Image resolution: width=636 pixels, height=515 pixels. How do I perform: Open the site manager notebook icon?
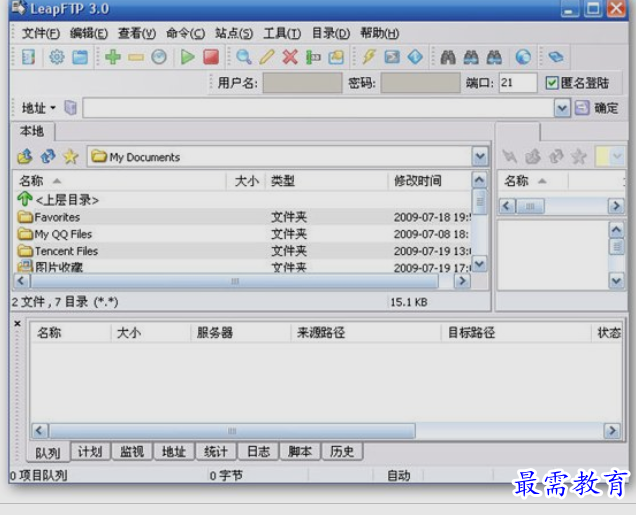click(28, 57)
